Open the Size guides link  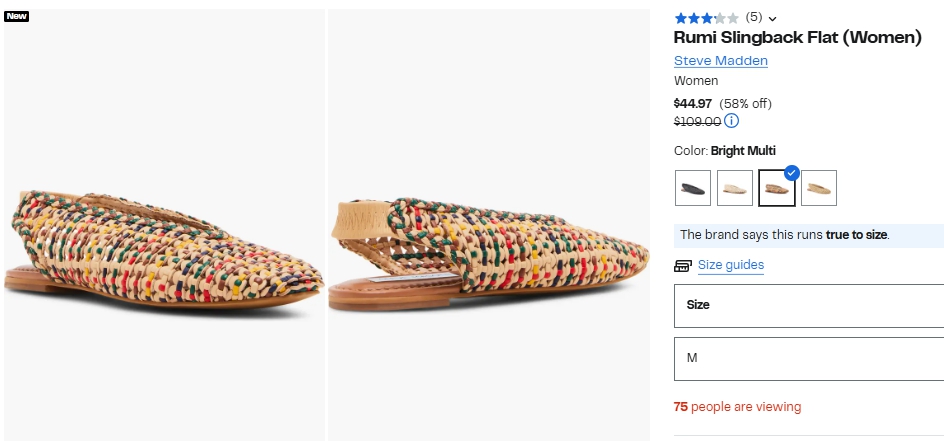tap(731, 265)
